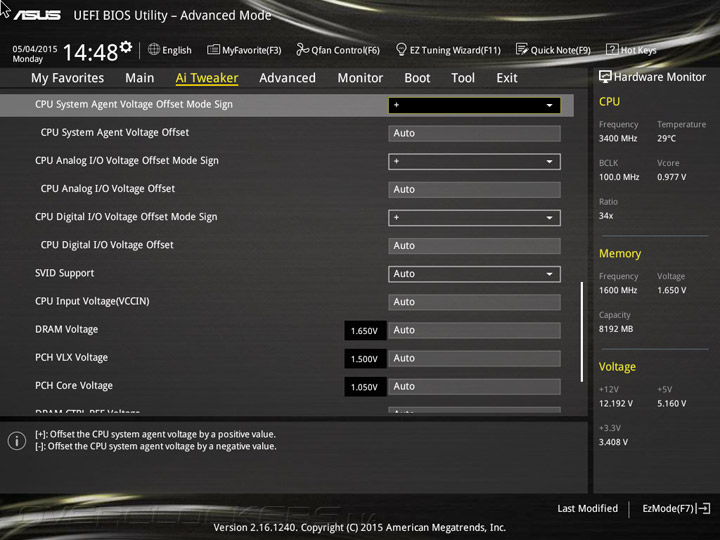Screen dimensions: 720x540
Task: Click the settings gear next to the clock
Action: point(126,47)
